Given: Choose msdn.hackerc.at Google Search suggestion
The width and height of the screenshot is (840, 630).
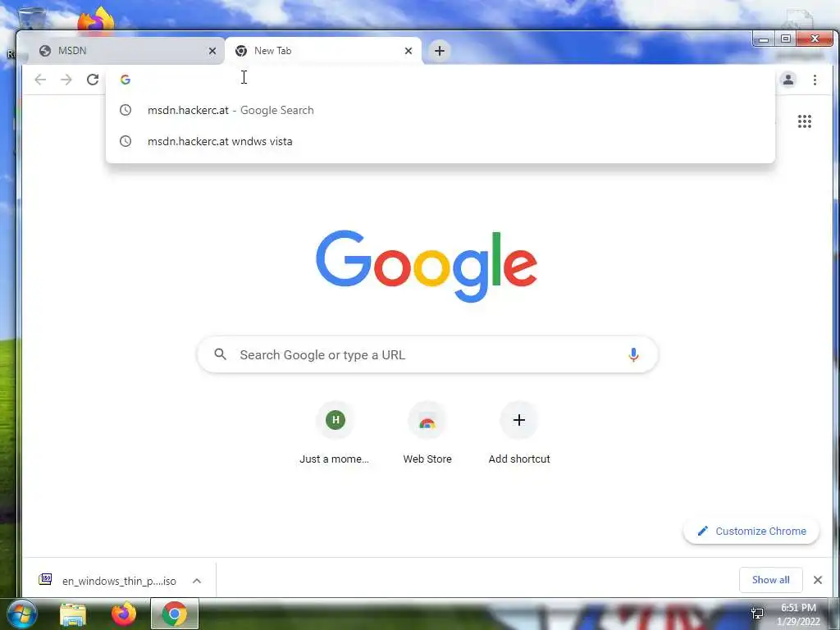Looking at the screenshot, I should [x=440, y=111].
